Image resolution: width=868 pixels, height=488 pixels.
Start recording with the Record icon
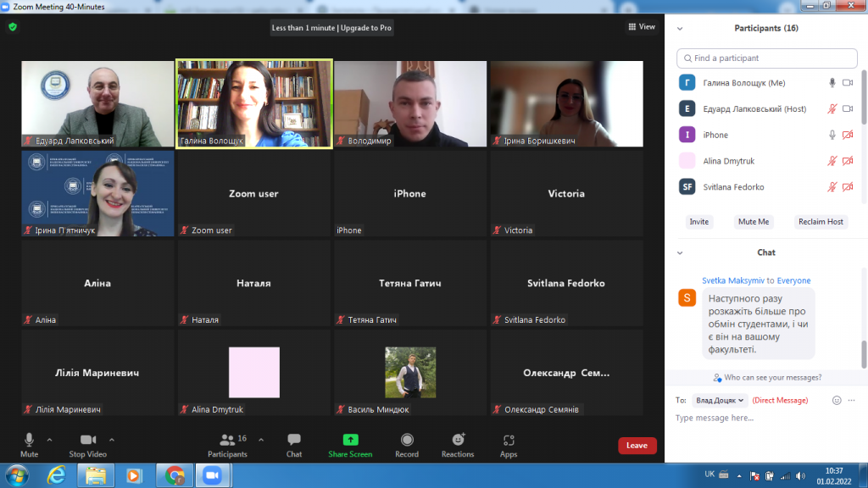407,440
